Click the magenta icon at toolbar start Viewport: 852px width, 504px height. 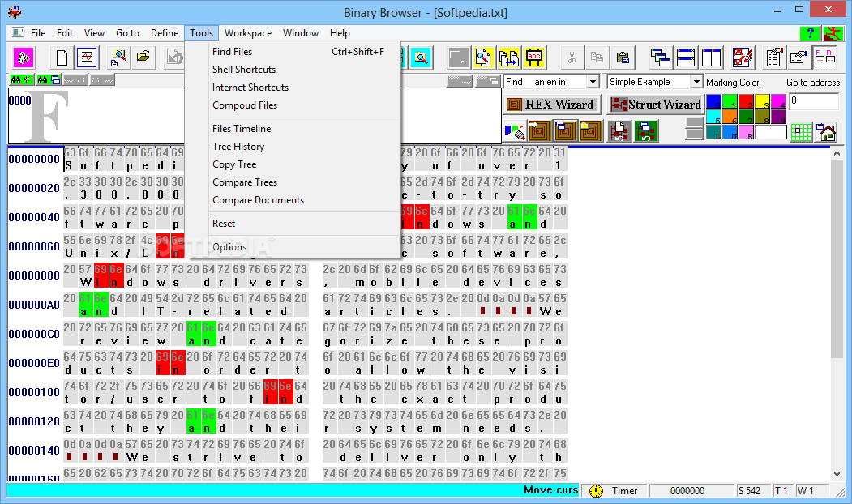click(x=24, y=57)
